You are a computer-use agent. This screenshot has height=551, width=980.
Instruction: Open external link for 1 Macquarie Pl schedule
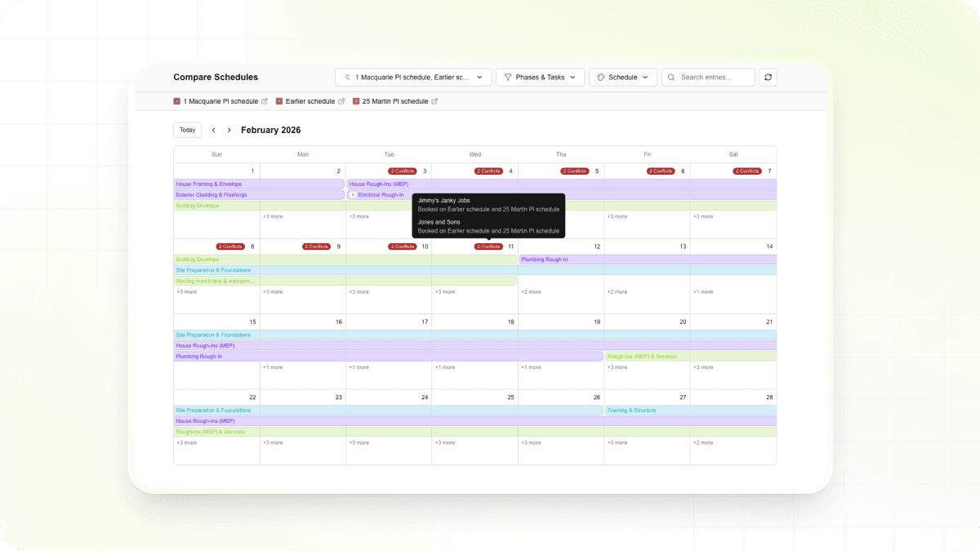[264, 101]
